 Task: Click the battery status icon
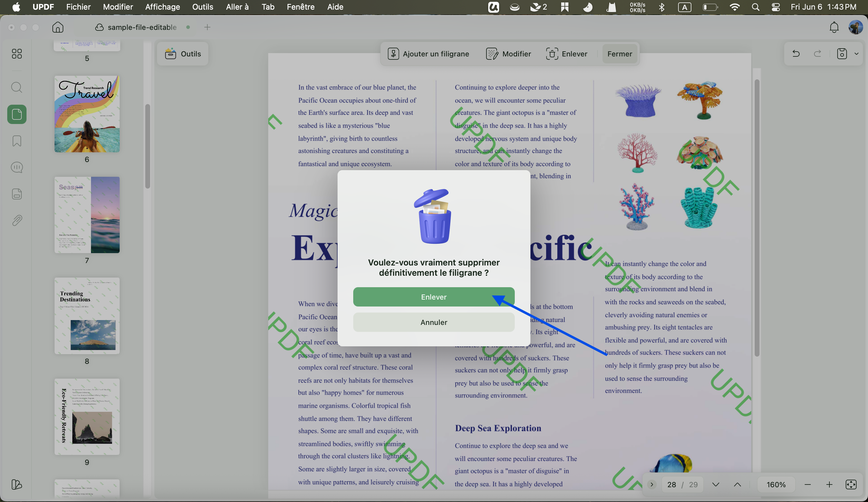click(x=710, y=7)
